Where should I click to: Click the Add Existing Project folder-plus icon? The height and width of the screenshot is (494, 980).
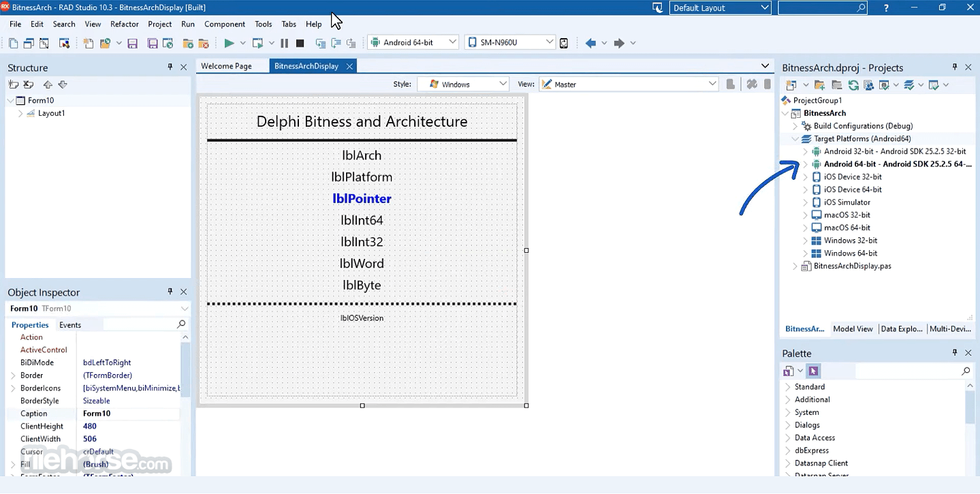pyautogui.click(x=819, y=85)
